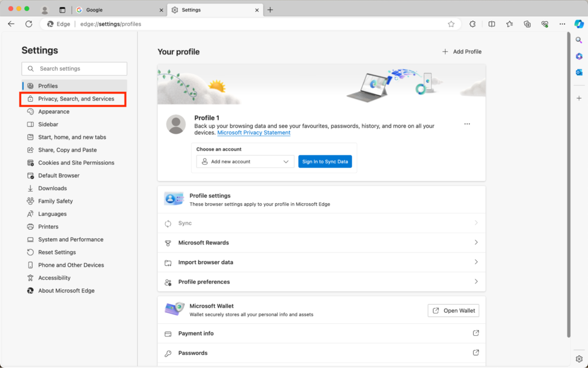Screen dimensions: 588x368
Task: Place cursor in the Search settings field
Action: tap(73, 68)
